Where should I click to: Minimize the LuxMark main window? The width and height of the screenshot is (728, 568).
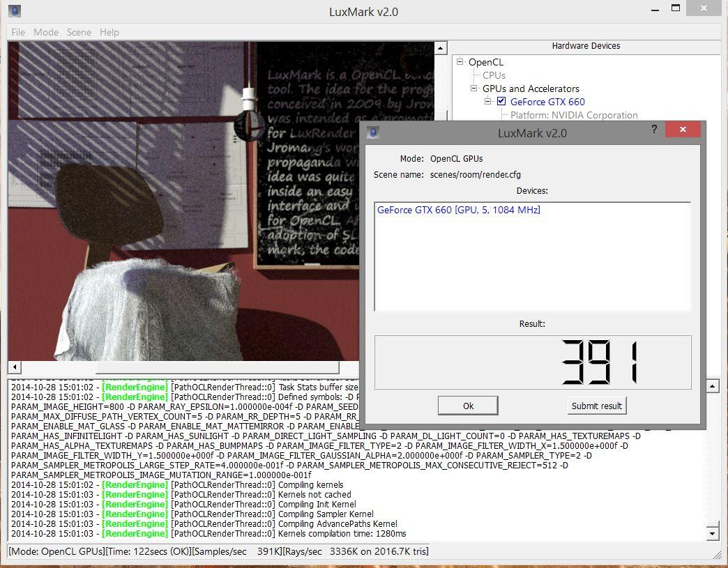(655, 9)
